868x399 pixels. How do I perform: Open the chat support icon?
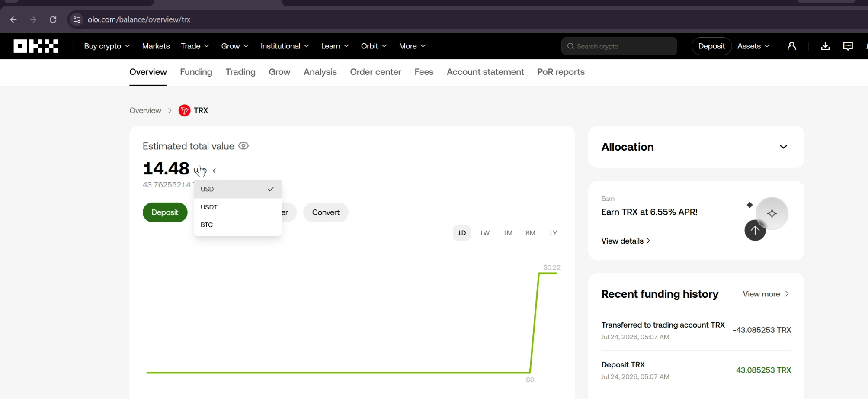click(x=848, y=46)
